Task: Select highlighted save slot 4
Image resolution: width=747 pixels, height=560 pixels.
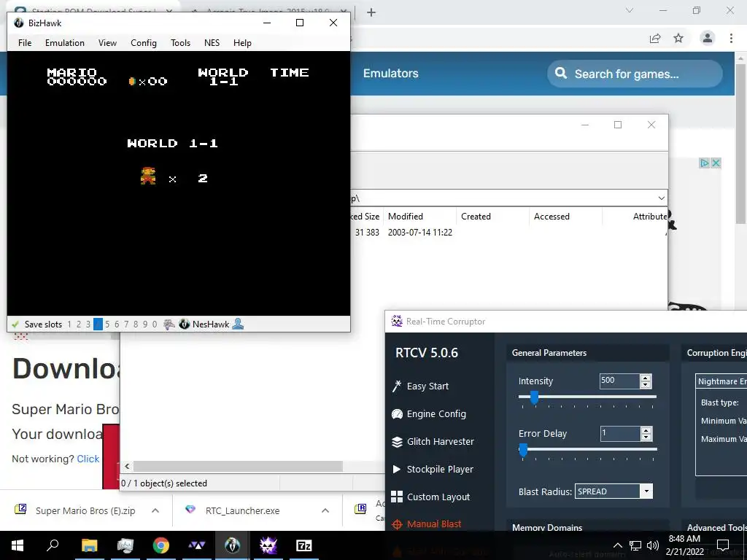Action: tap(98, 324)
